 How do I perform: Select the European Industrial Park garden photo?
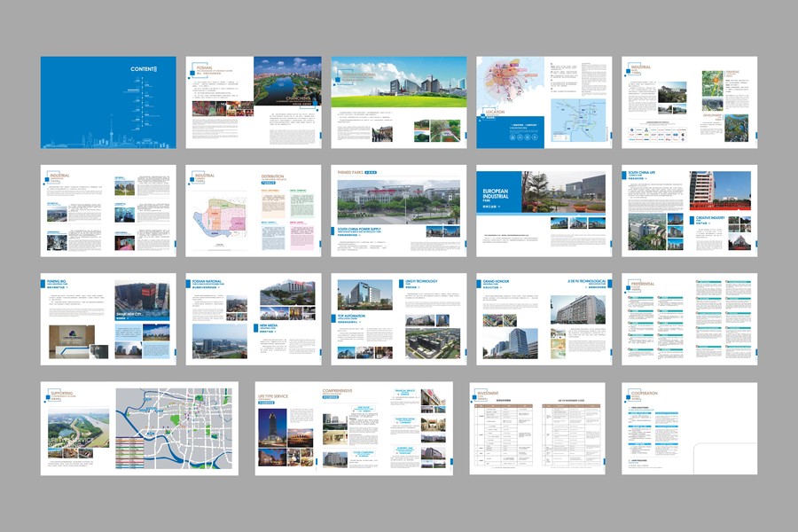click(x=563, y=192)
